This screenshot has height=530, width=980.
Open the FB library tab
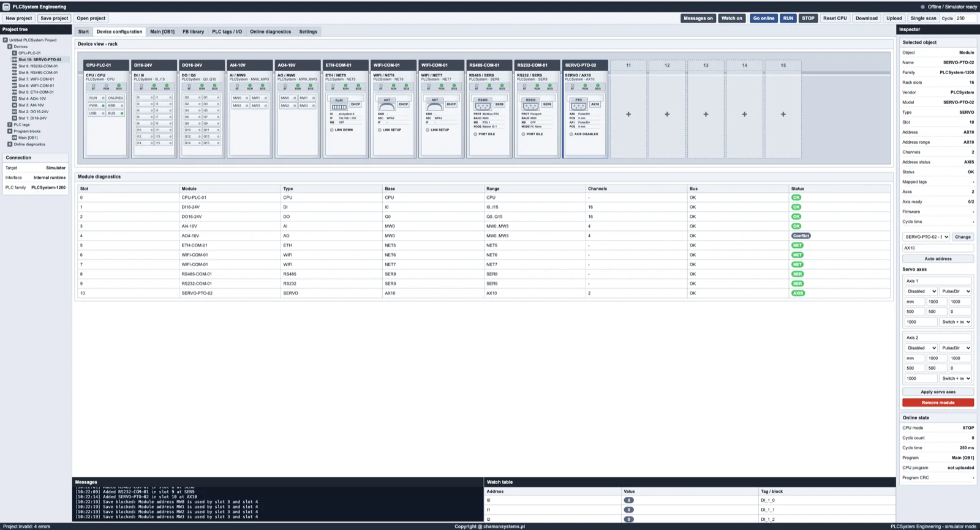[193, 32]
